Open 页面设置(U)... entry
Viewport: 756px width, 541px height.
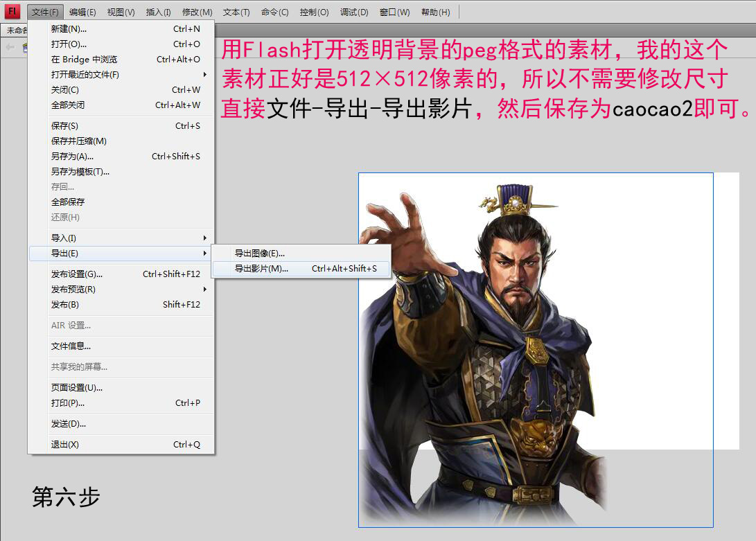pyautogui.click(x=121, y=388)
